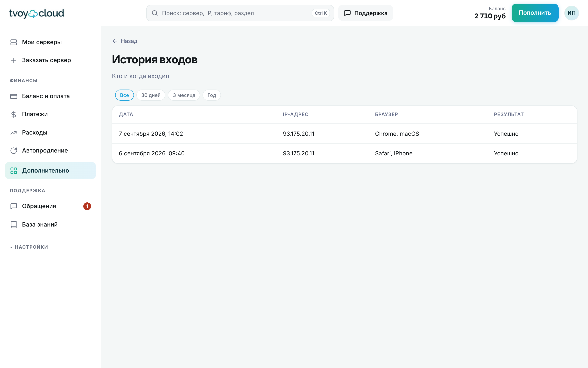The image size is (588, 368).
Task: Click the Chrome, macOS cell
Action: (x=397, y=134)
